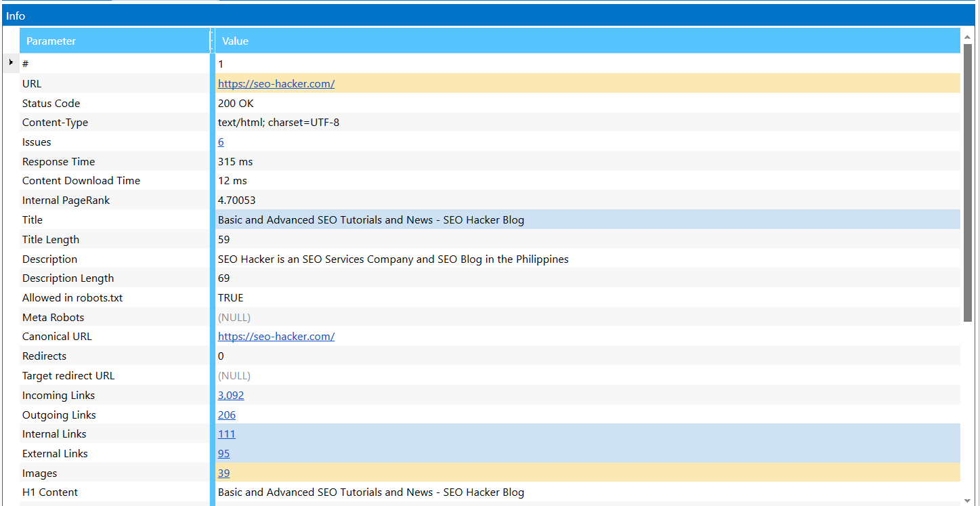Open the Outgoing Links value 206
Screen dimensions: 980x506
pos(226,415)
